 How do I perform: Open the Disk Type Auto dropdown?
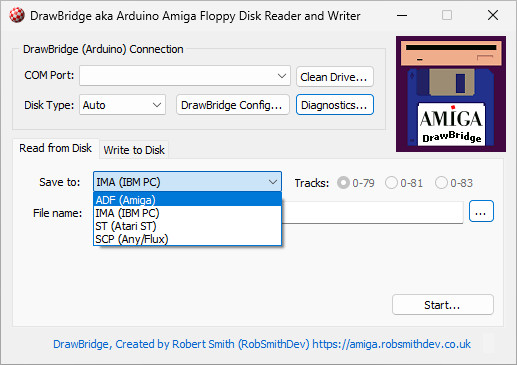point(122,105)
